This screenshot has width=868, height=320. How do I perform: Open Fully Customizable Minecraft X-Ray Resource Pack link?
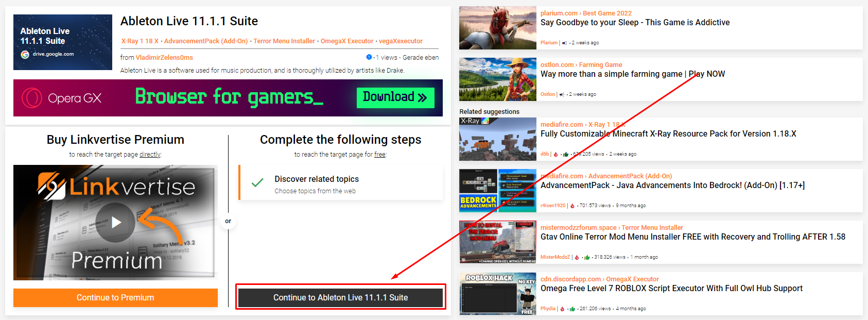point(668,134)
